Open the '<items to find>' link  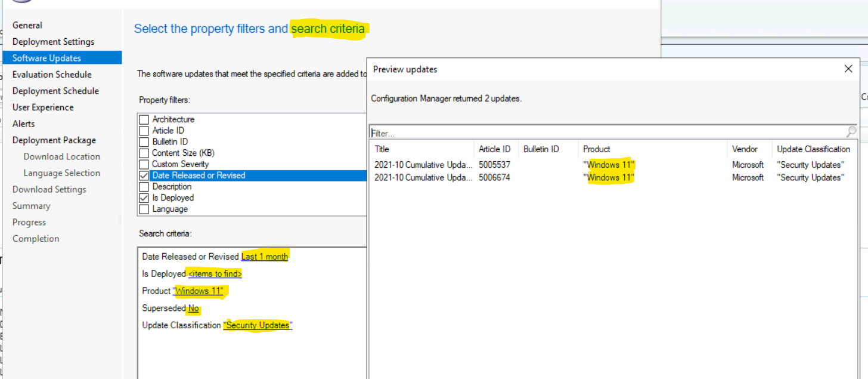pyautogui.click(x=215, y=274)
